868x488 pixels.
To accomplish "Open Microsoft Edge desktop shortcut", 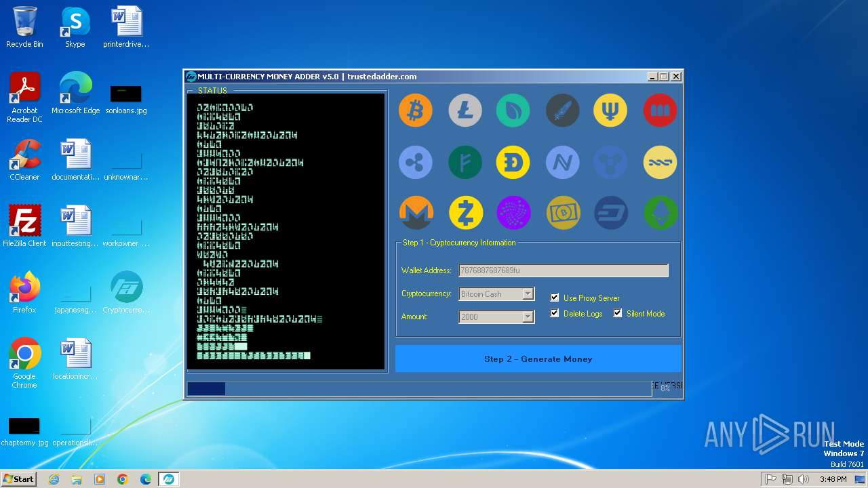I will [75, 94].
